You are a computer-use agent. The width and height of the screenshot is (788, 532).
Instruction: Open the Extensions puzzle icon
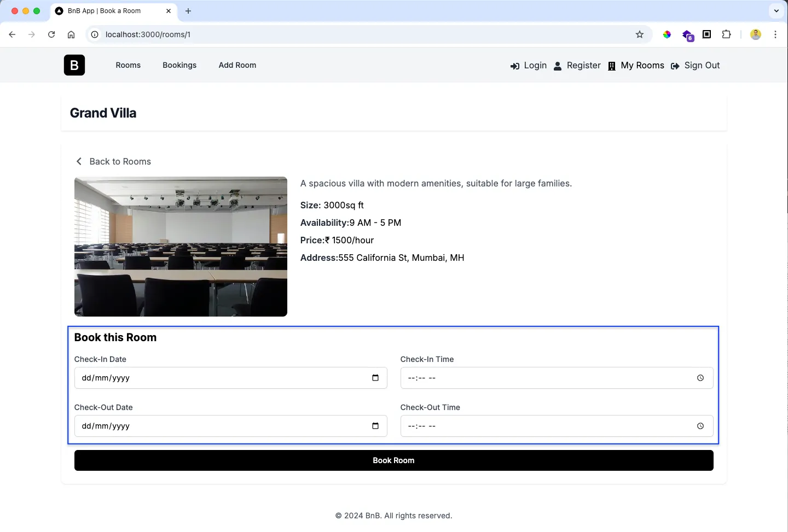pos(726,34)
